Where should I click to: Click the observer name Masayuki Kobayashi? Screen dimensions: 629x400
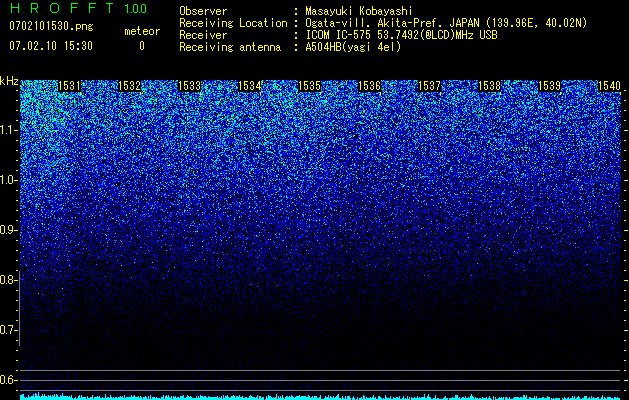359,11
